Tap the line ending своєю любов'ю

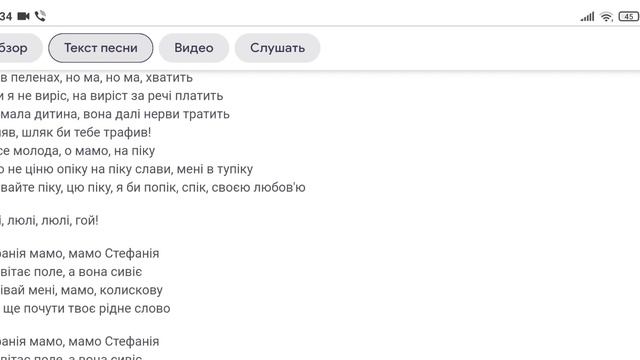(153, 188)
